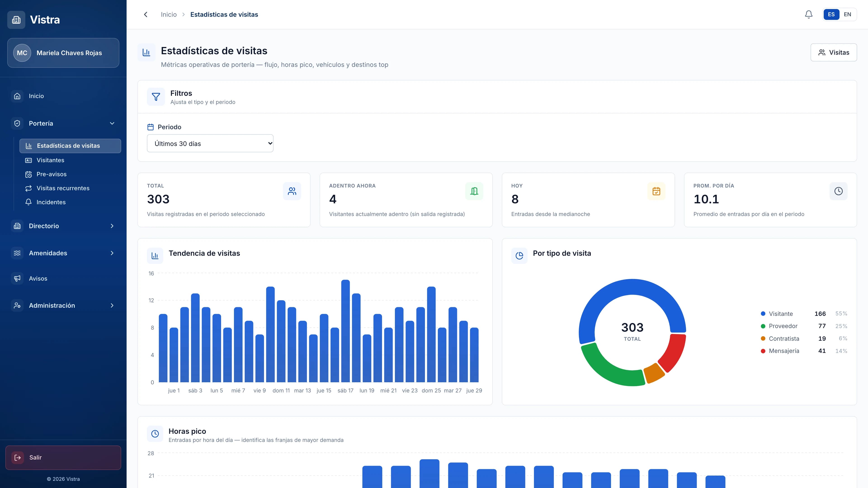This screenshot has height=488, width=868.
Task: Click the Vistra brand name
Action: point(45,20)
